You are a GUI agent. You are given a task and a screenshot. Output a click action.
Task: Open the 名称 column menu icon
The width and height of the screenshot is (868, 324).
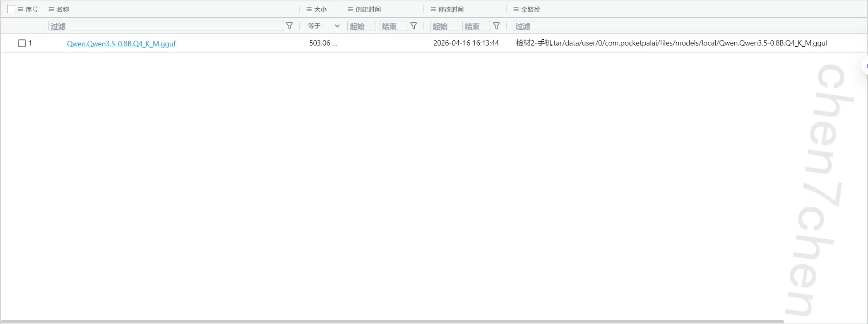51,9
